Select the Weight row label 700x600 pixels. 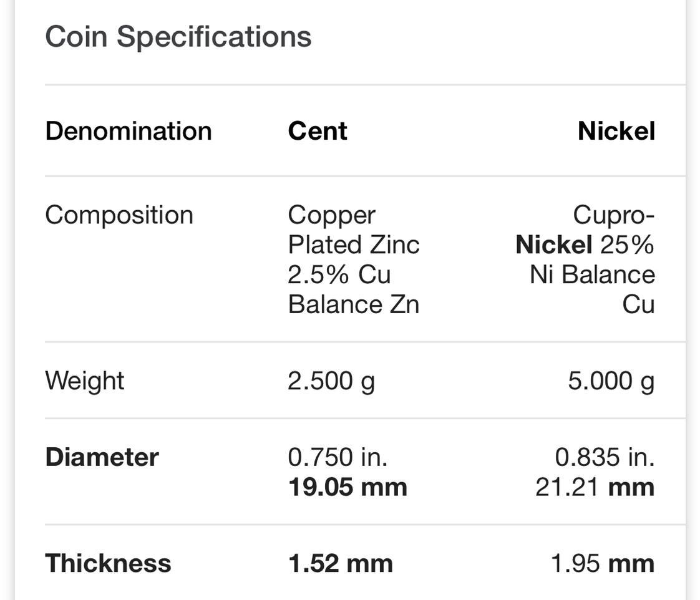(x=85, y=380)
